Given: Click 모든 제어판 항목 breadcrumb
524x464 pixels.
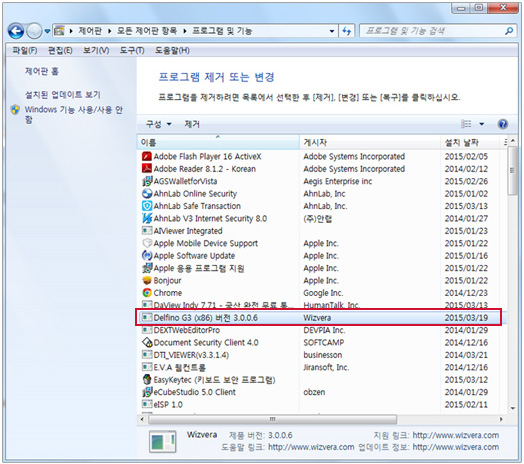Looking at the screenshot, I should click(x=147, y=31).
